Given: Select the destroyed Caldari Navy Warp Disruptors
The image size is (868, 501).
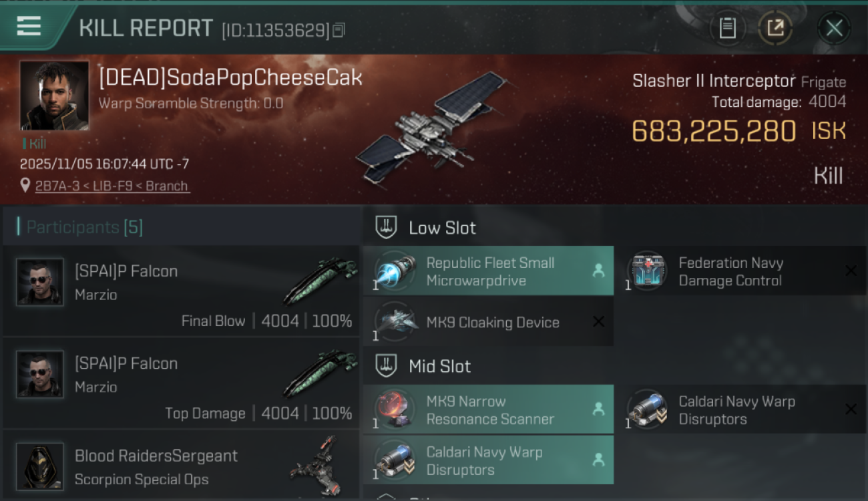Looking at the screenshot, I should click(x=740, y=409).
